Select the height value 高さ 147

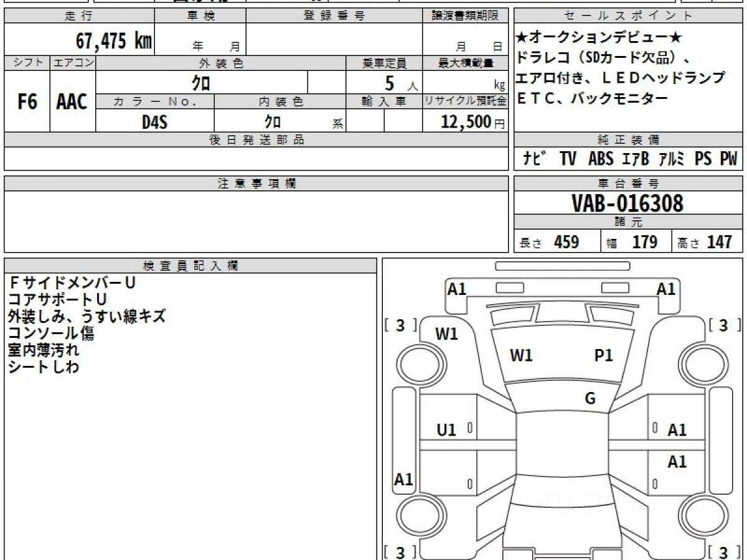[705, 242]
